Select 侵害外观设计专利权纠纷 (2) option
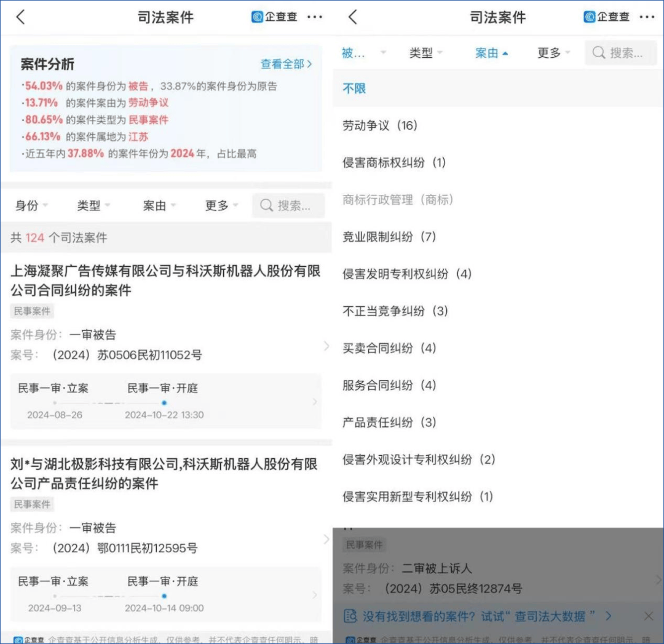This screenshot has width=664, height=644. (x=498, y=459)
